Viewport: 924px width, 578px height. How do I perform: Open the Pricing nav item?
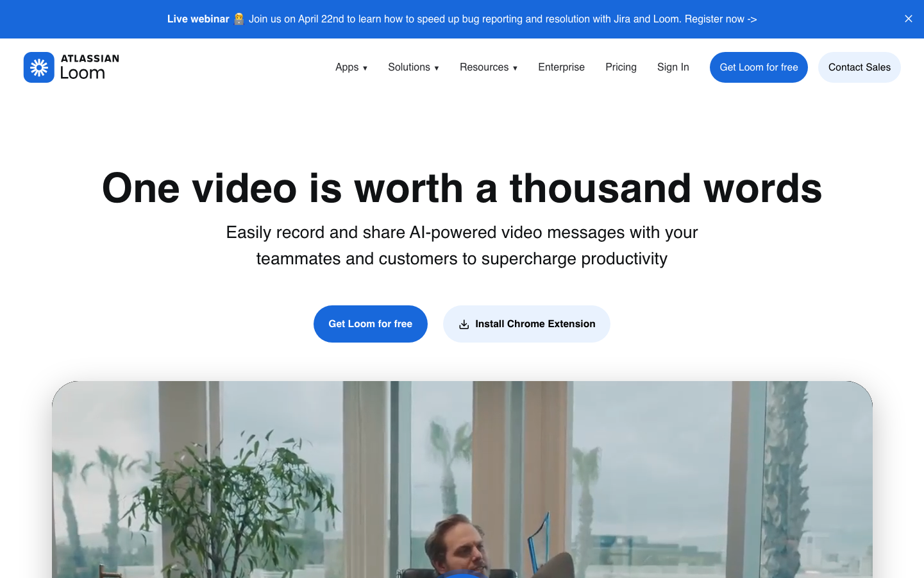click(x=621, y=67)
